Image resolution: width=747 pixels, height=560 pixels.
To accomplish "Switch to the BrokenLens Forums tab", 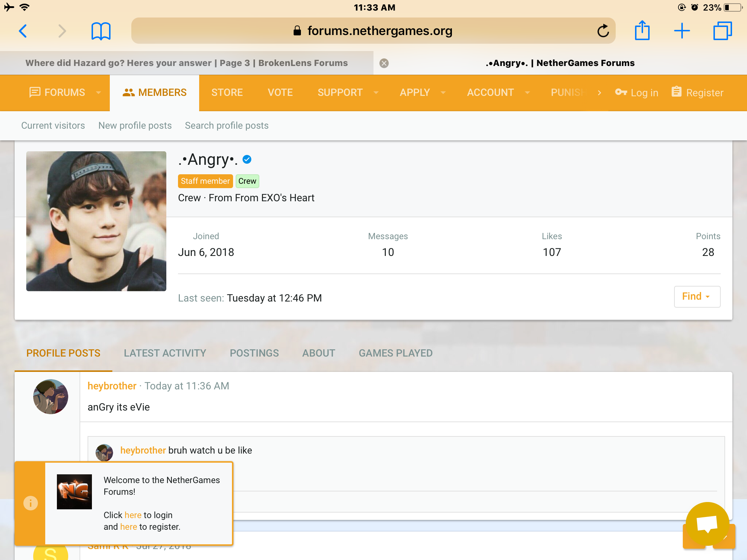I will [187, 63].
